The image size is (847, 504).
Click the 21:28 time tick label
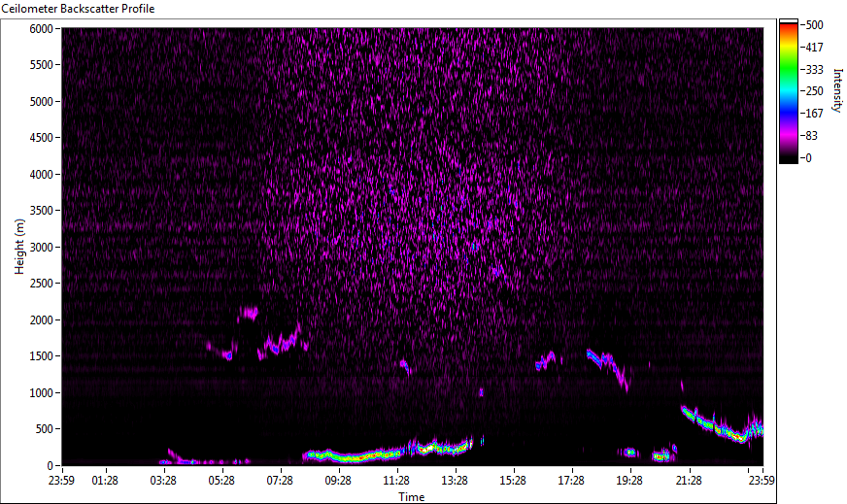(x=689, y=481)
